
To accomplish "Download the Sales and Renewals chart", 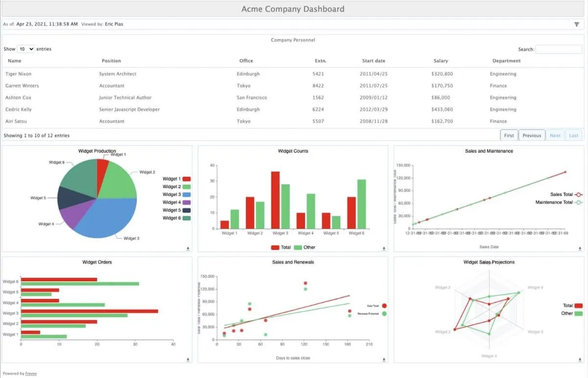I will point(384,360).
